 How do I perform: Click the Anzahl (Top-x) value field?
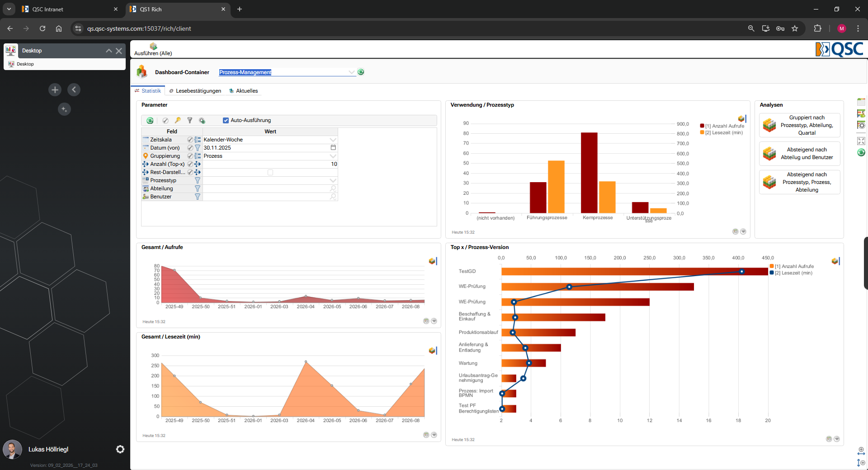[x=270, y=164]
